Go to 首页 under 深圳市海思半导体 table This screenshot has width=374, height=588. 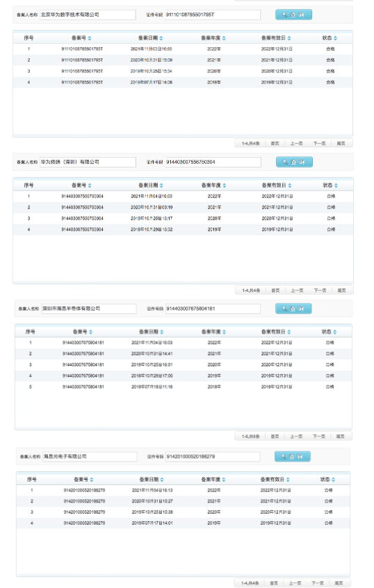[x=275, y=436]
